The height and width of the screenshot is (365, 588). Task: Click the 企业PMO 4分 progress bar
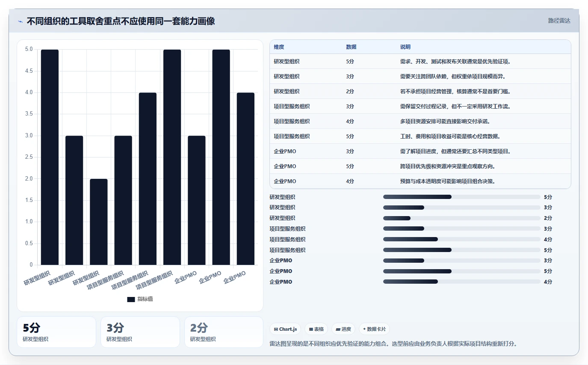pos(462,282)
